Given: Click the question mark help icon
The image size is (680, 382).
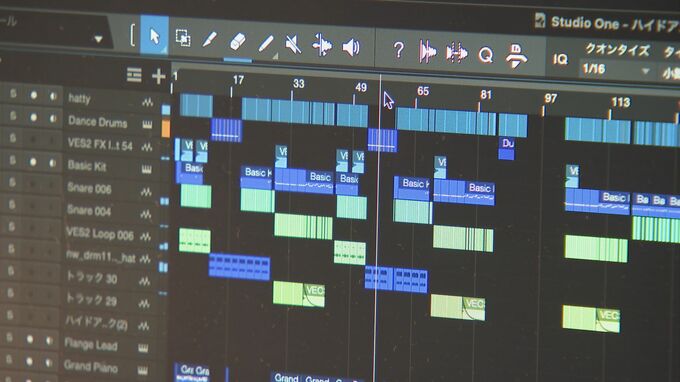Looking at the screenshot, I should tap(399, 50).
